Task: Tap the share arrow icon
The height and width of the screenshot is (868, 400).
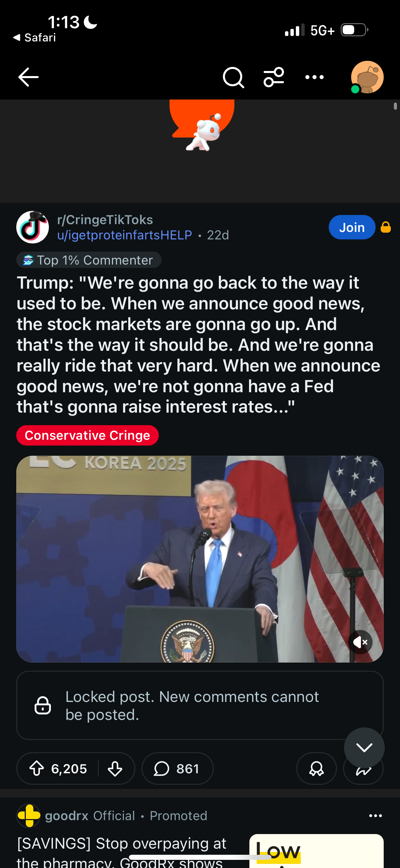Action: click(x=363, y=772)
